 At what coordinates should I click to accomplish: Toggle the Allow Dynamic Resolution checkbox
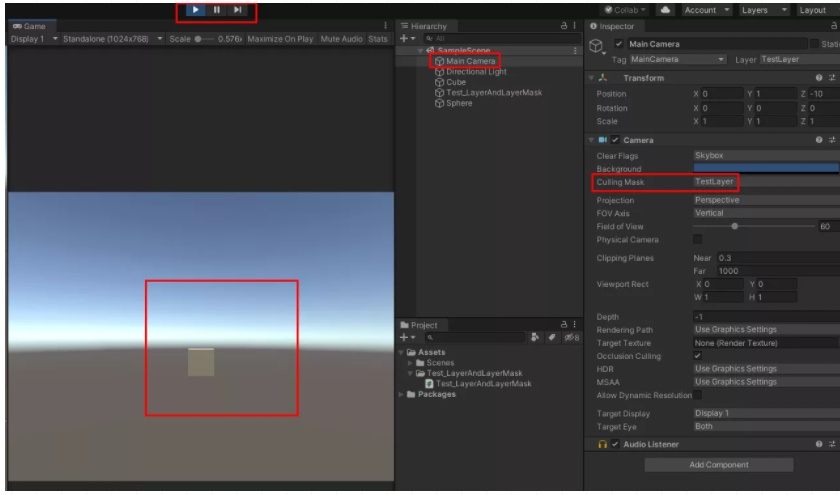tap(698, 395)
